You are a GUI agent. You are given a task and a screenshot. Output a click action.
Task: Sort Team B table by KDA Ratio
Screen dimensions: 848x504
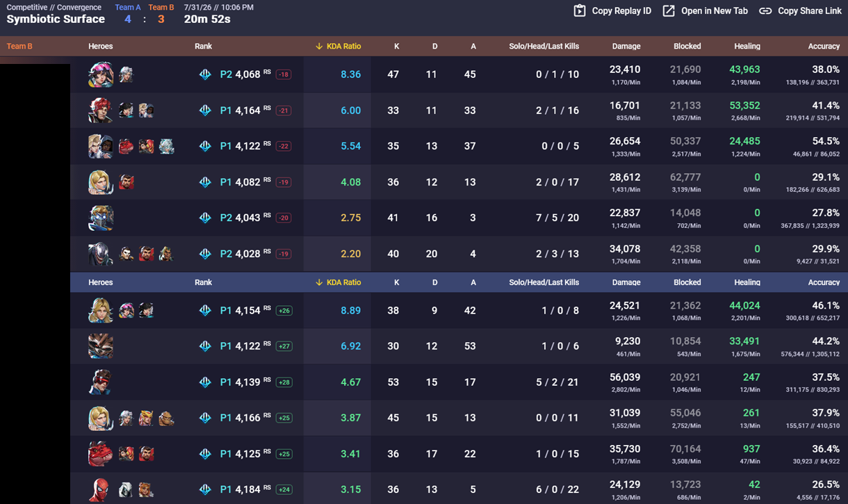[338, 46]
